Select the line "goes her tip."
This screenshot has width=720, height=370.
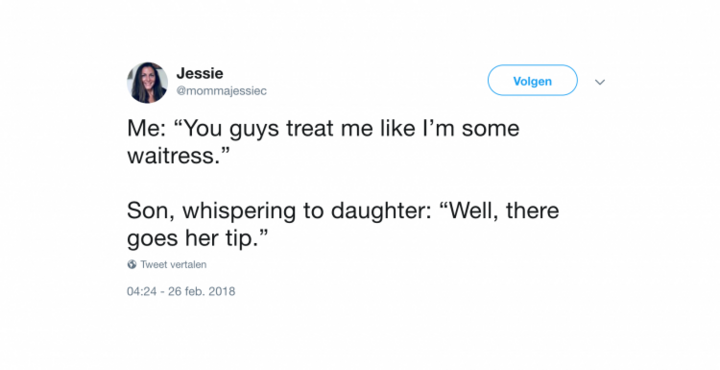pyautogui.click(x=197, y=239)
